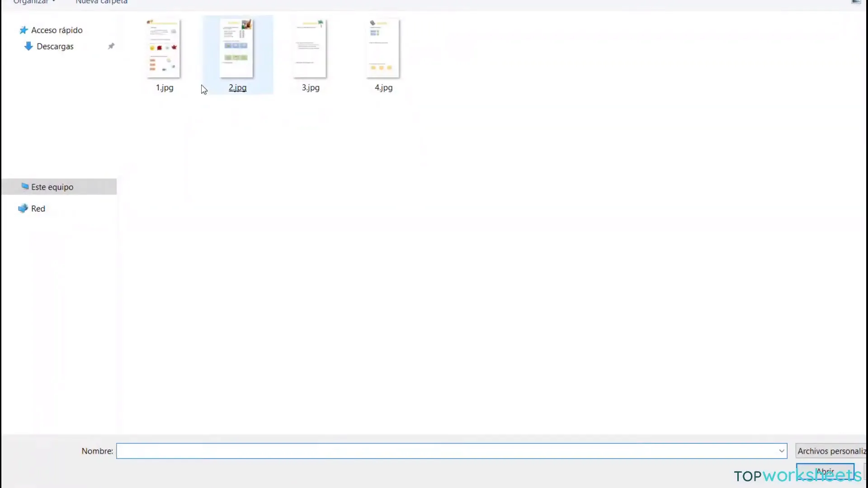This screenshot has width=868, height=488.
Task: Click the Abrir button
Action: [x=826, y=472]
